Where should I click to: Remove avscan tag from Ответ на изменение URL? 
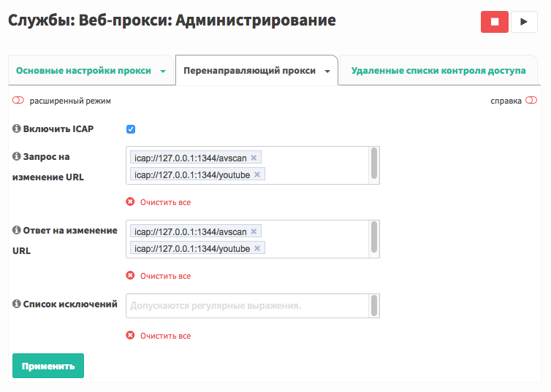point(254,231)
